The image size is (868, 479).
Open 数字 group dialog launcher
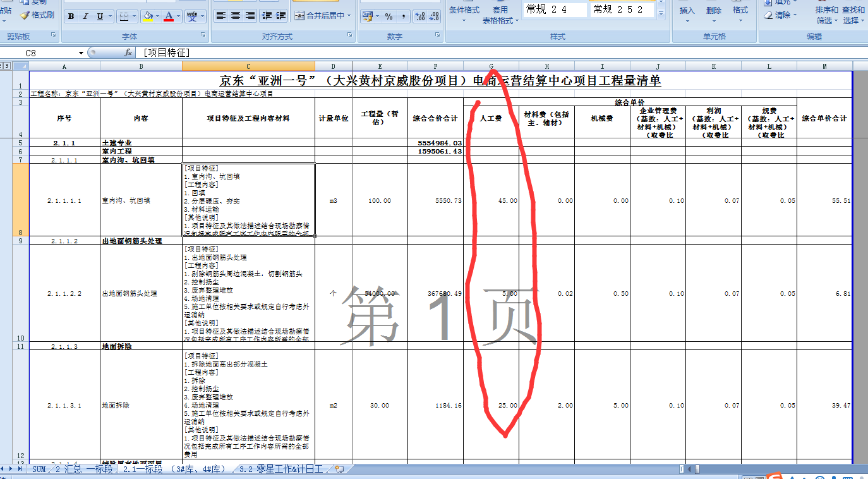(x=437, y=35)
